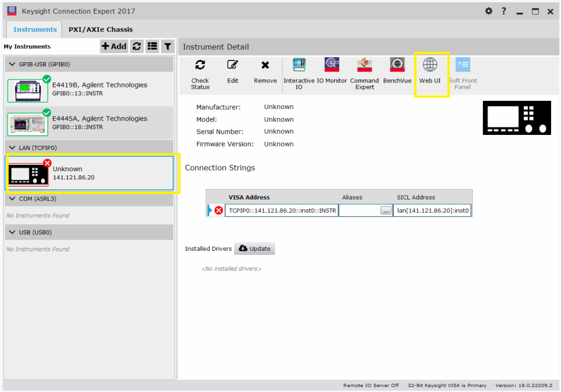Click the SICL Address column header
Image resolution: width=562 pixels, height=392 pixels.
click(416, 197)
